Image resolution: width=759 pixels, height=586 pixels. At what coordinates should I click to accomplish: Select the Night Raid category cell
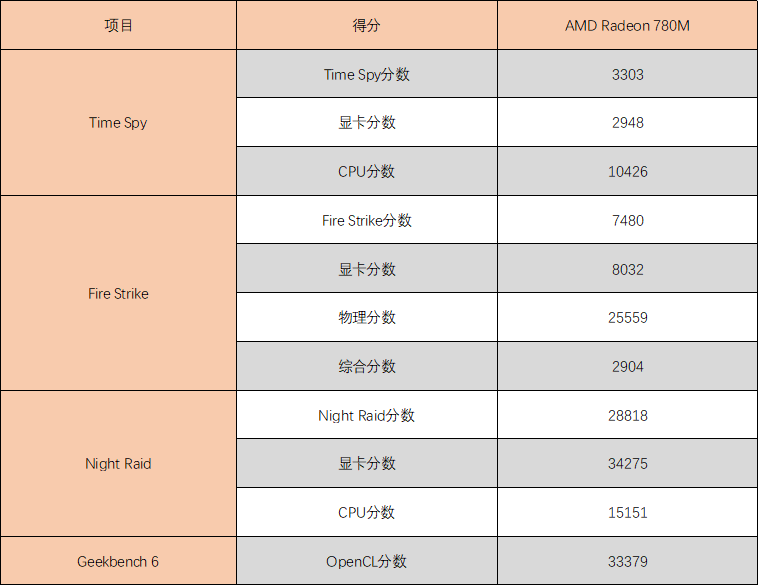119,464
